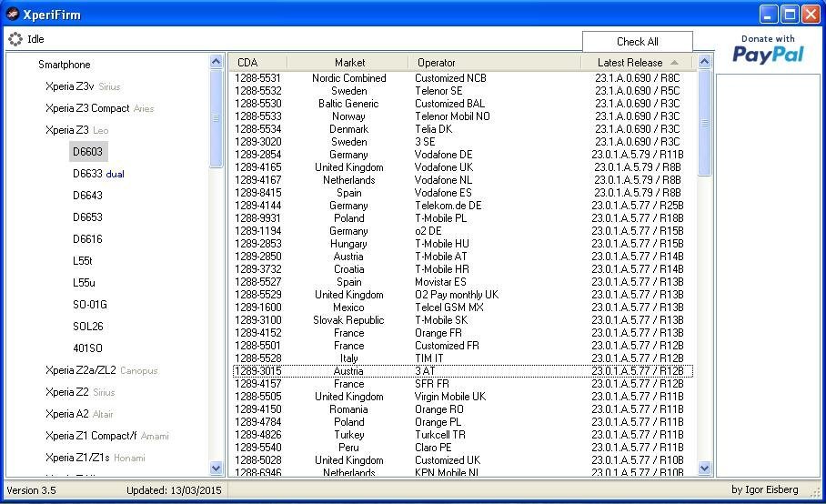Select Xperia Z2 Sirius
This screenshot has height=504, width=826.
(x=80, y=392)
